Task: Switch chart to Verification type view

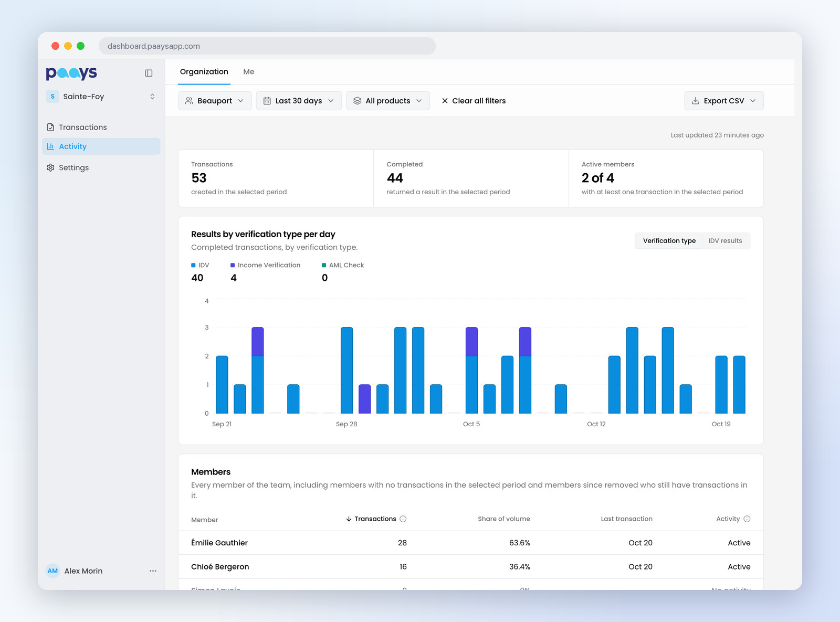Action: point(669,241)
